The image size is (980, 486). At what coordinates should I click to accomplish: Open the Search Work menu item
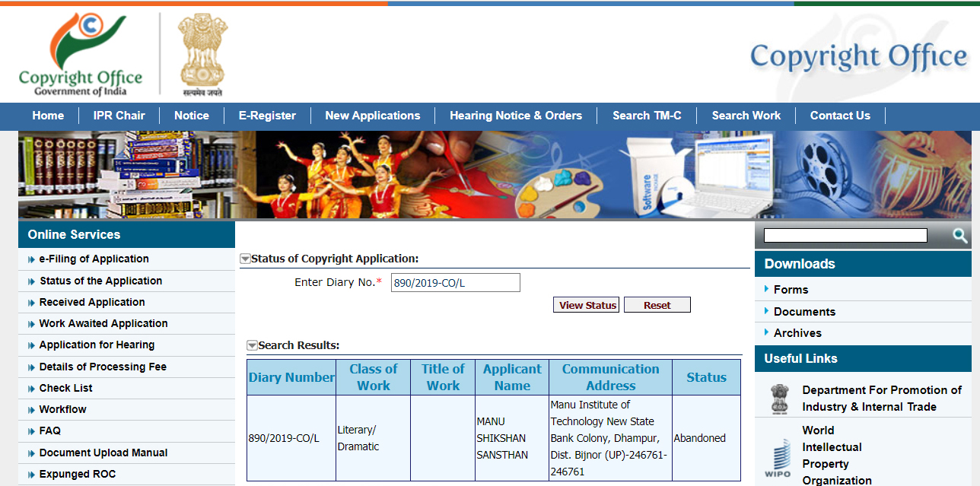click(x=746, y=116)
